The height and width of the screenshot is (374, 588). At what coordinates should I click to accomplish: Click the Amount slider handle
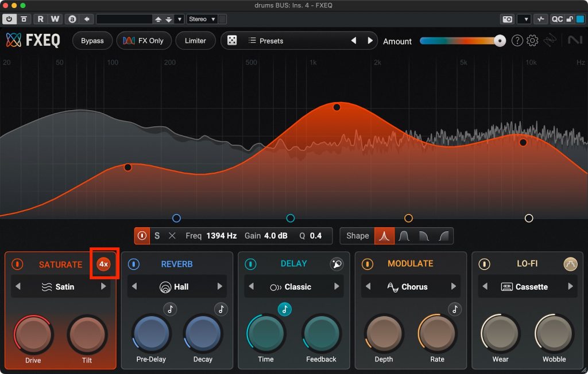point(500,41)
